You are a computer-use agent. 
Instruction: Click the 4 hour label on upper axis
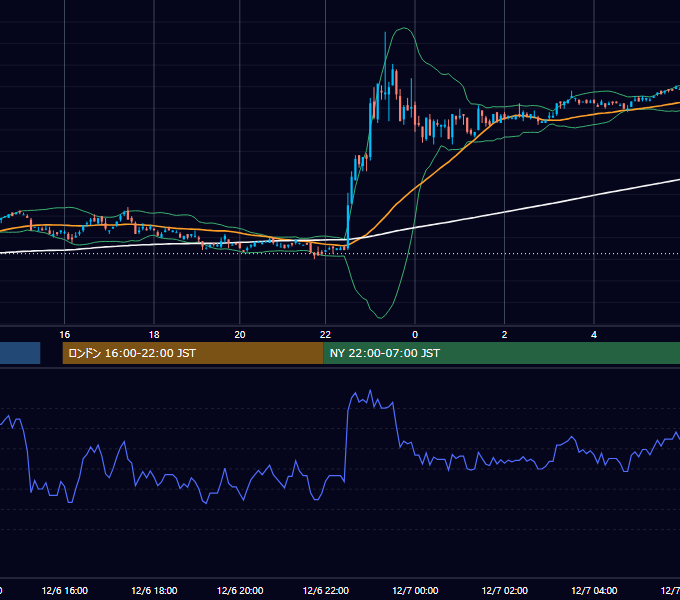pos(594,335)
